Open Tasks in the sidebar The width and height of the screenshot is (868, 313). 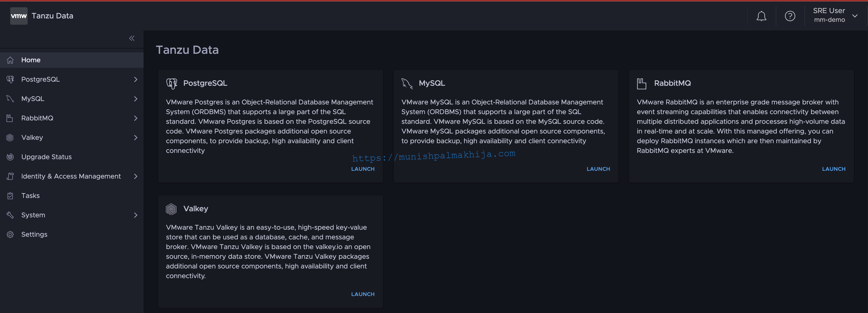(x=72, y=196)
